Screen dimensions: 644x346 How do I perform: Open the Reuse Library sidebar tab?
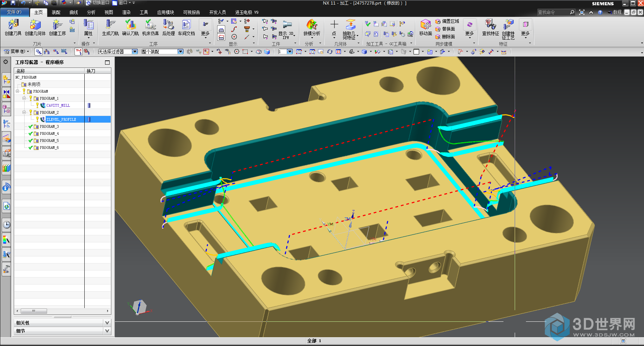click(x=6, y=168)
